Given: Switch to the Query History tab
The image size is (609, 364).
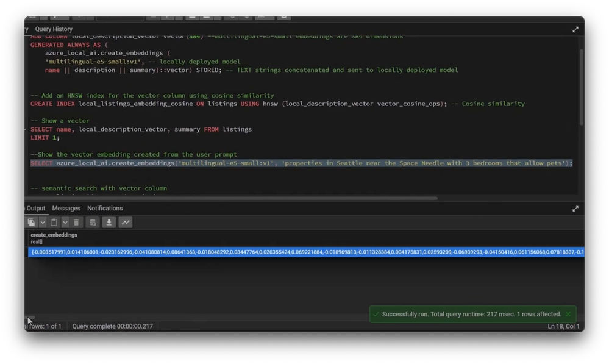Looking at the screenshot, I should [x=54, y=29].
